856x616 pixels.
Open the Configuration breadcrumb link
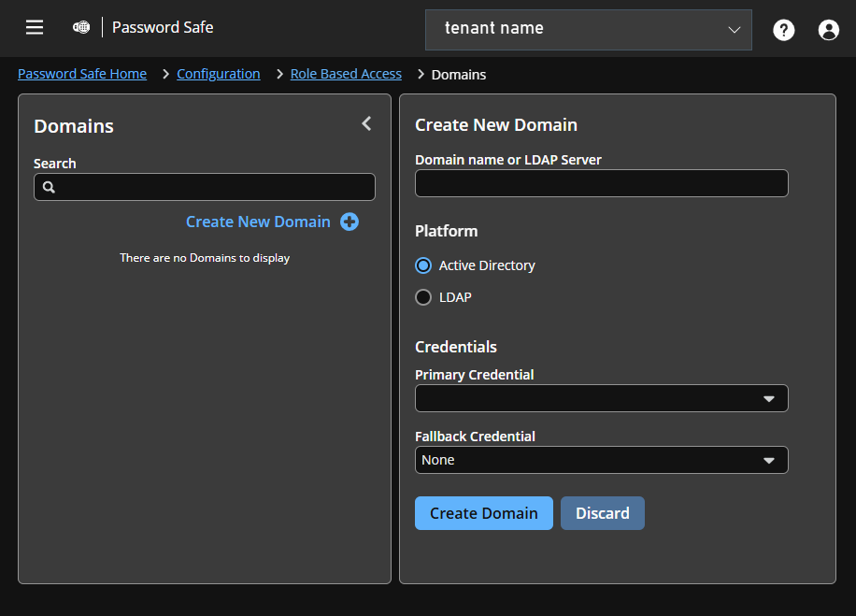218,74
